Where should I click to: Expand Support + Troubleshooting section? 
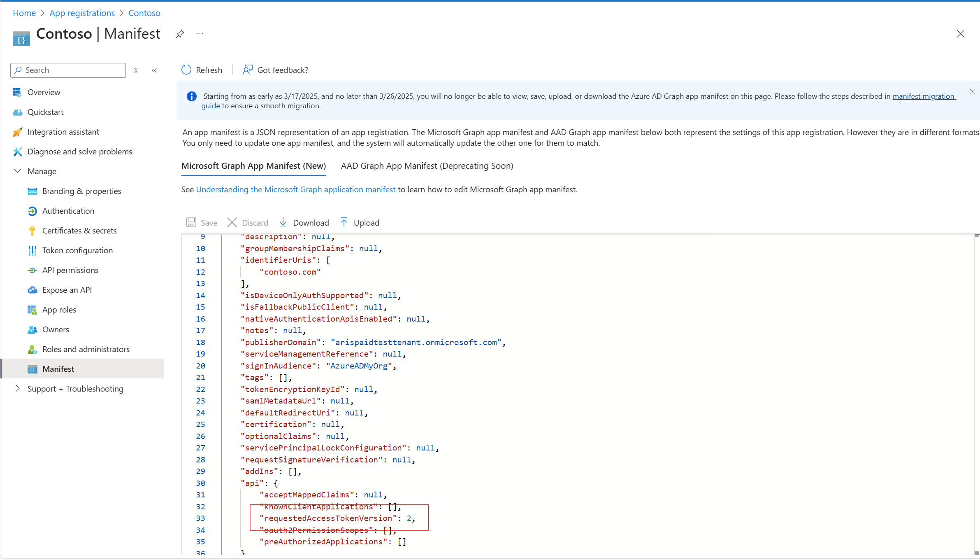18,388
